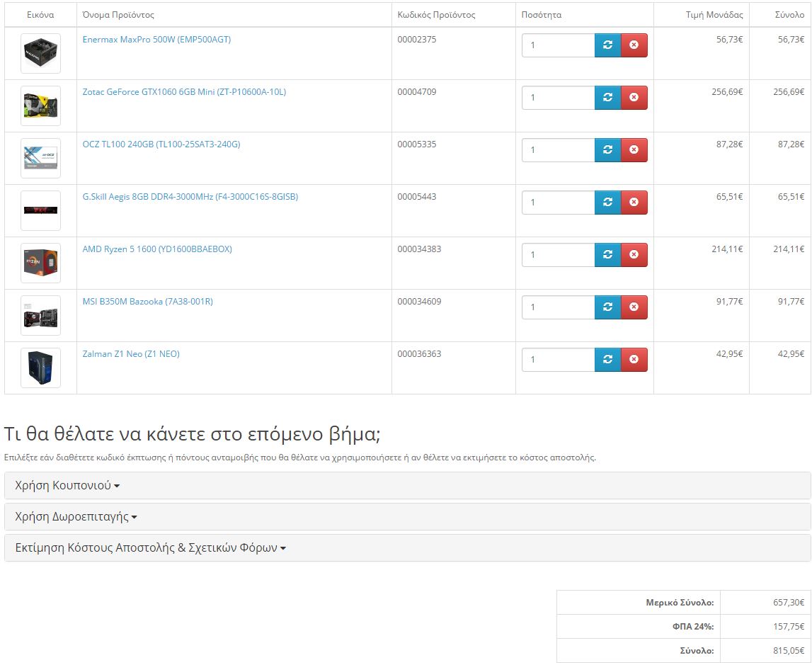Refresh quantity for AMD Ryzen 5 1600

(607, 254)
